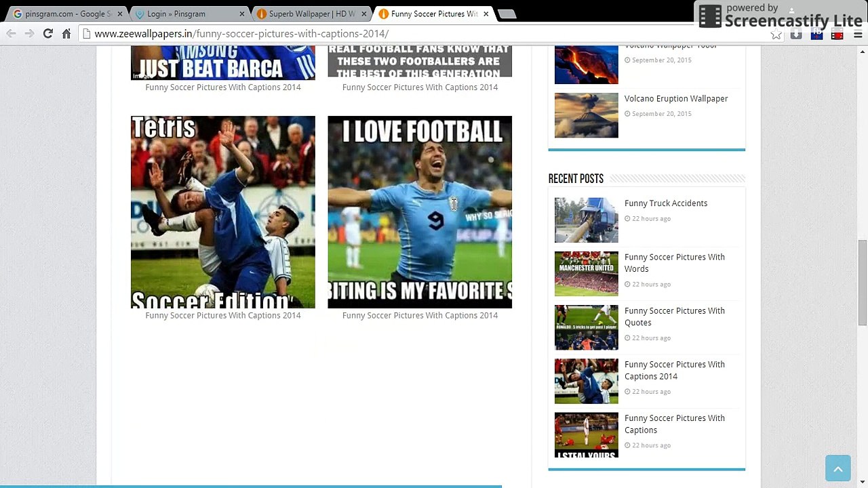
Task: Close the Superb Wallpaper tab
Action: 364,14
